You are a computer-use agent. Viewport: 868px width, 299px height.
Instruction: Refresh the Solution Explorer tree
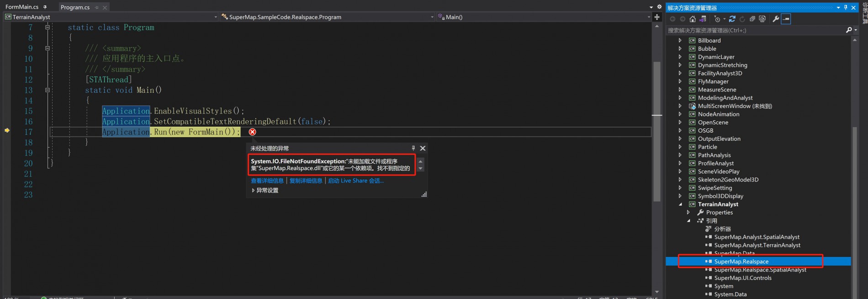click(742, 19)
